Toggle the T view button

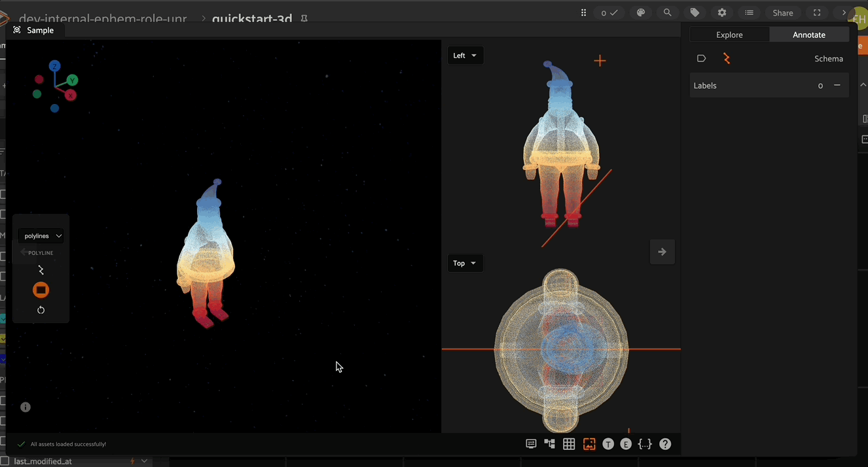(608, 444)
